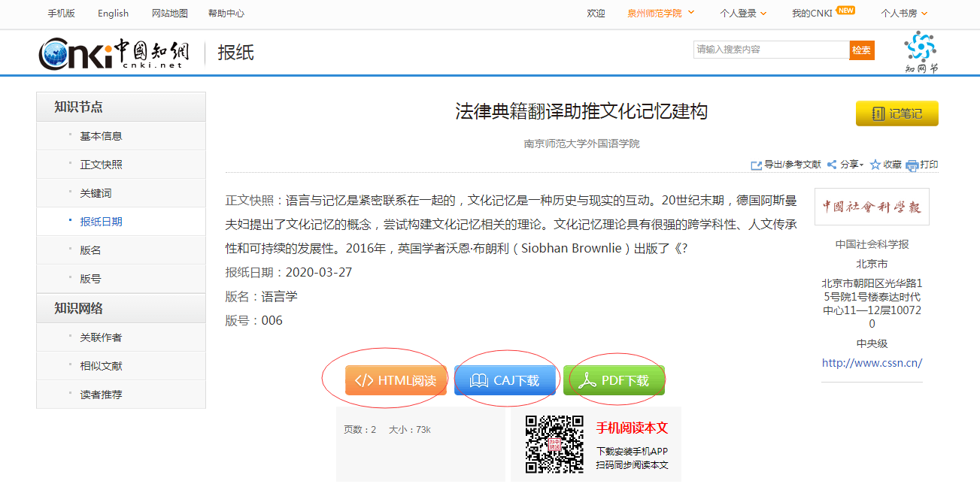
Task: Click the HTML阅读 button
Action: point(396,380)
